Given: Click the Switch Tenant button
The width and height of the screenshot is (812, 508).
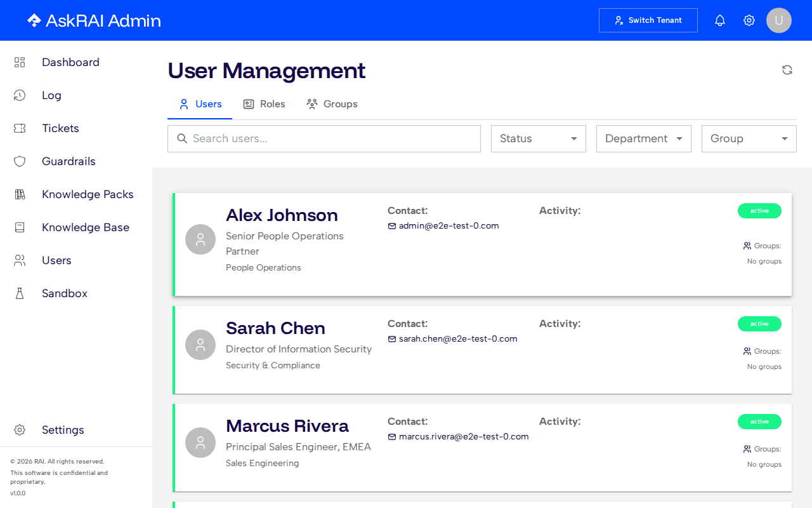Looking at the screenshot, I should click(x=648, y=20).
